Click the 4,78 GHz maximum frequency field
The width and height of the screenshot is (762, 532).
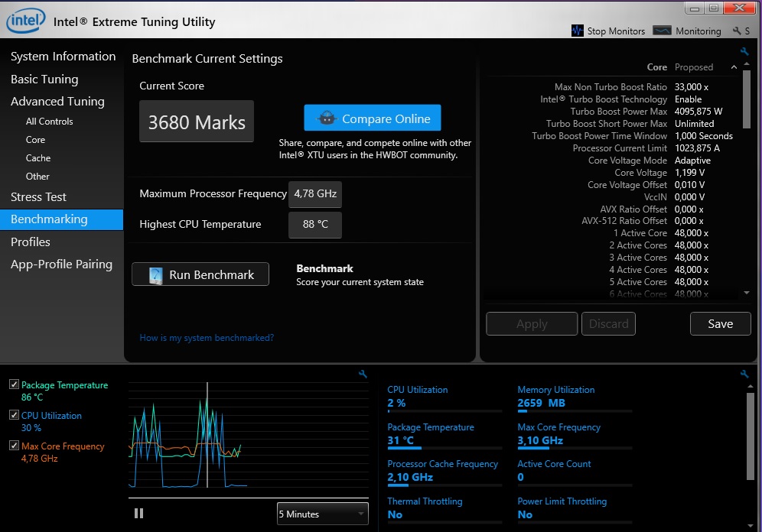(x=315, y=194)
